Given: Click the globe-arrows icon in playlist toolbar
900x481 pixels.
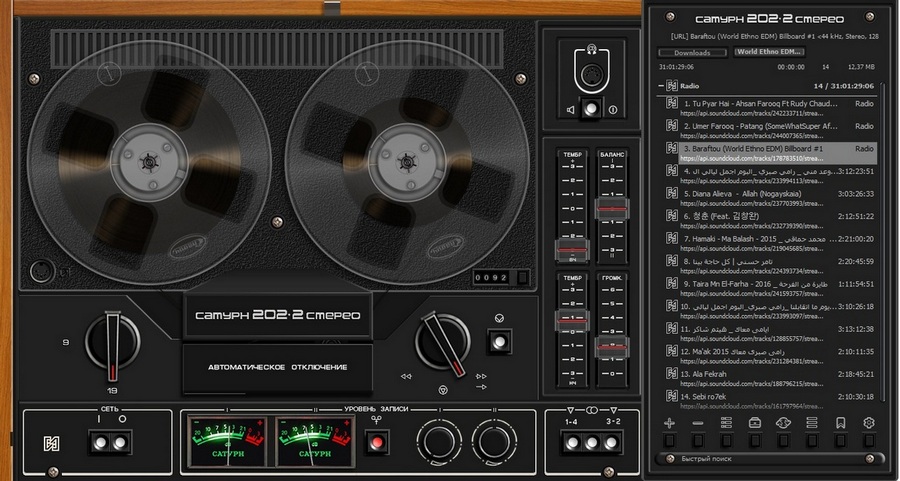Looking at the screenshot, I should point(783,424).
